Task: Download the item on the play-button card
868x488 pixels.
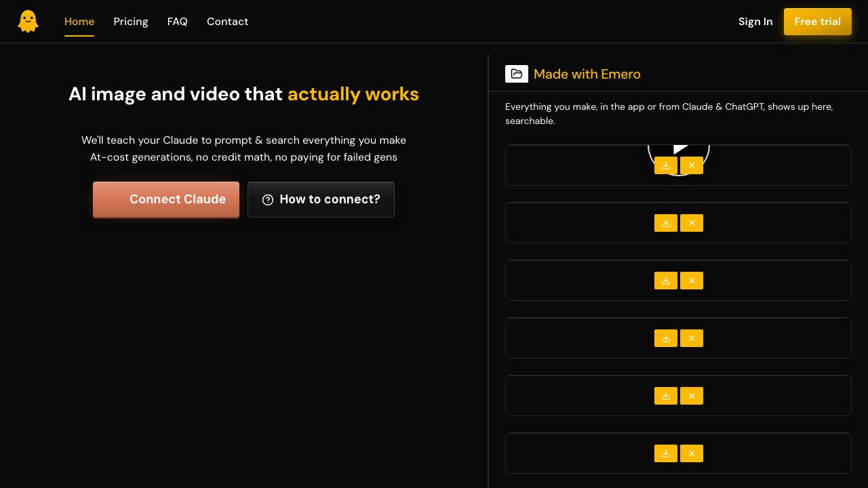Action: point(666,165)
